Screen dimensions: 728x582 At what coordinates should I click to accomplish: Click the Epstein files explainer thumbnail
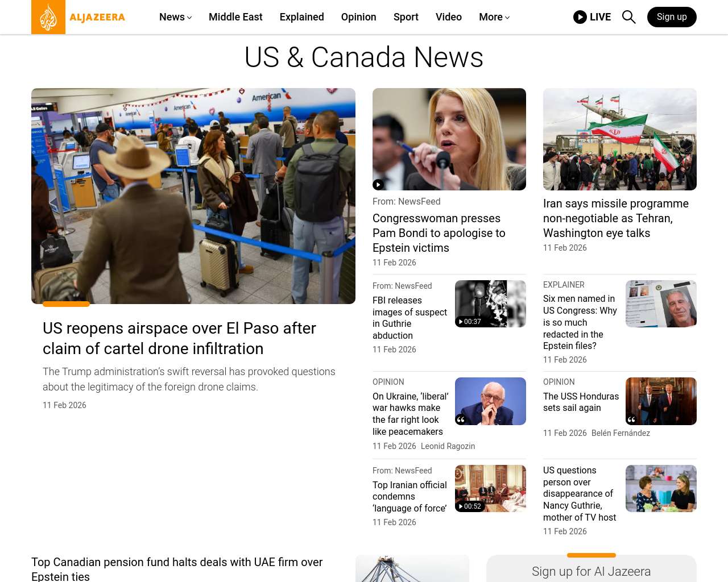coord(661,304)
